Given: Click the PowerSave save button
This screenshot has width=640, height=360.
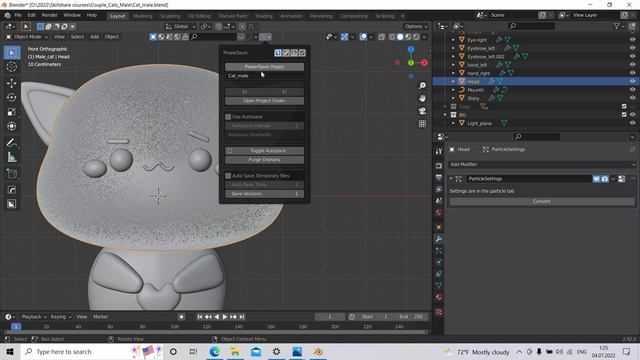Looking at the screenshot, I should [x=264, y=67].
